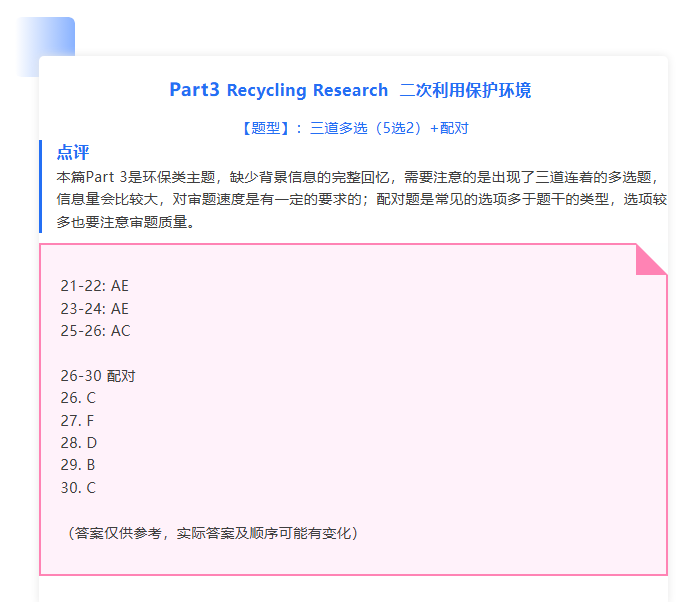Click the answer line 25-26: AC
This screenshot has height=602, width=688.
(x=94, y=331)
